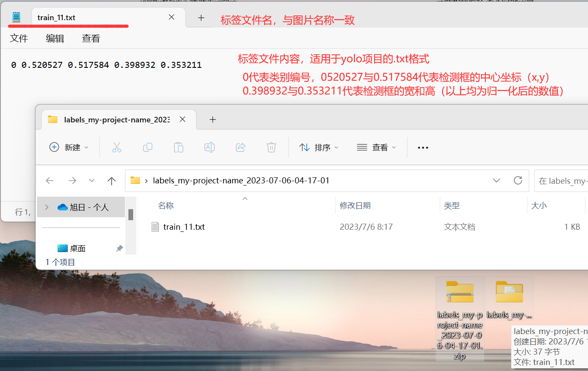The width and height of the screenshot is (588, 371).
Task: Go up one folder level
Action: tap(112, 181)
